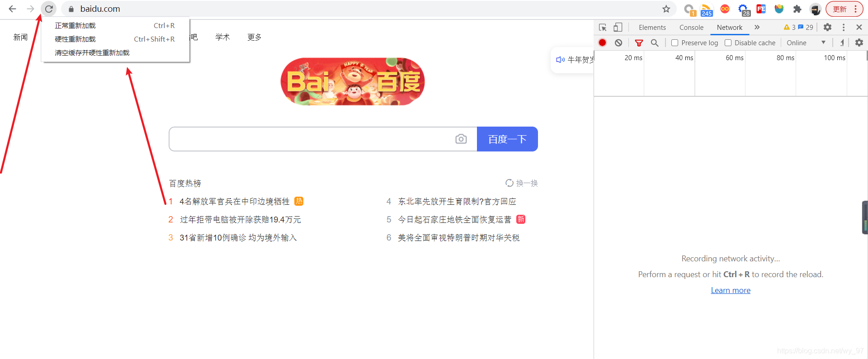Stop recording network log red button

tap(602, 43)
